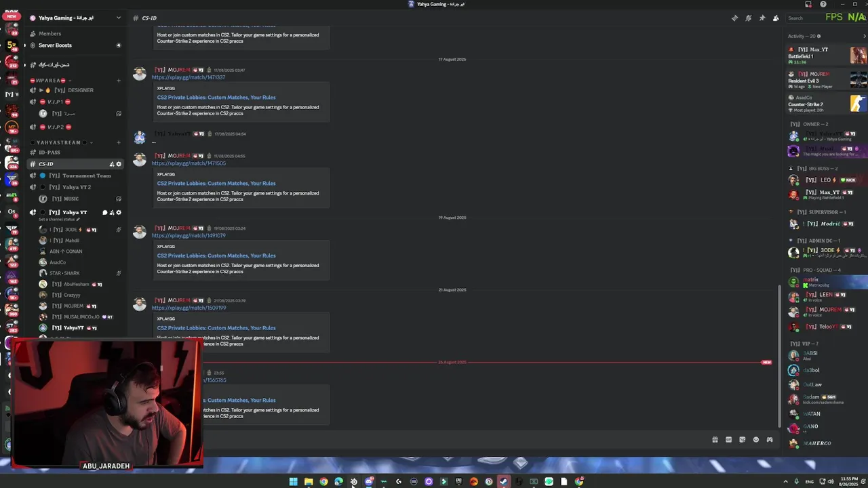
Task: Open apps game controller icon in message bar
Action: coord(770,440)
